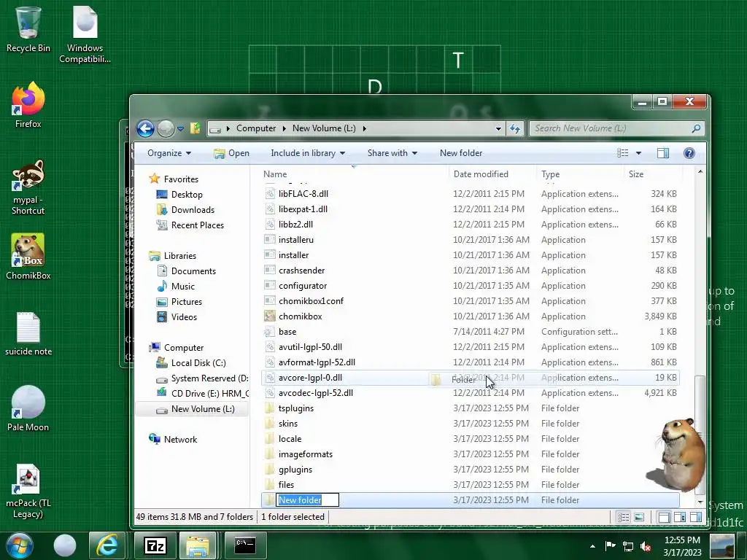Click the Open toolbar button
747x560 pixels.
coord(231,153)
